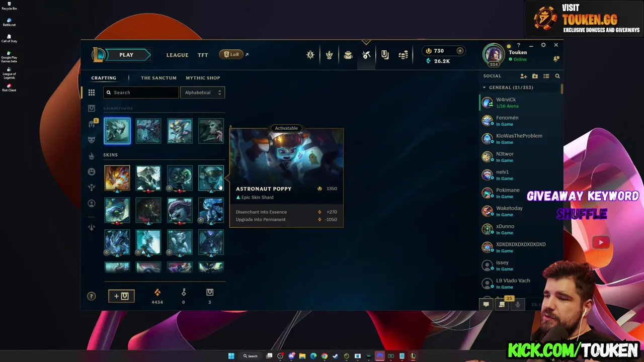Click the new folder icon in Social

click(x=535, y=76)
